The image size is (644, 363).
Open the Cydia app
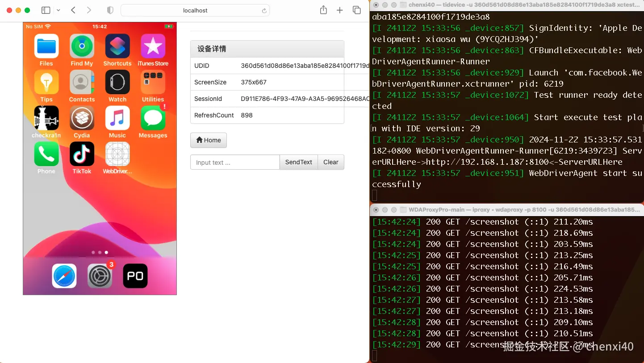point(82,118)
